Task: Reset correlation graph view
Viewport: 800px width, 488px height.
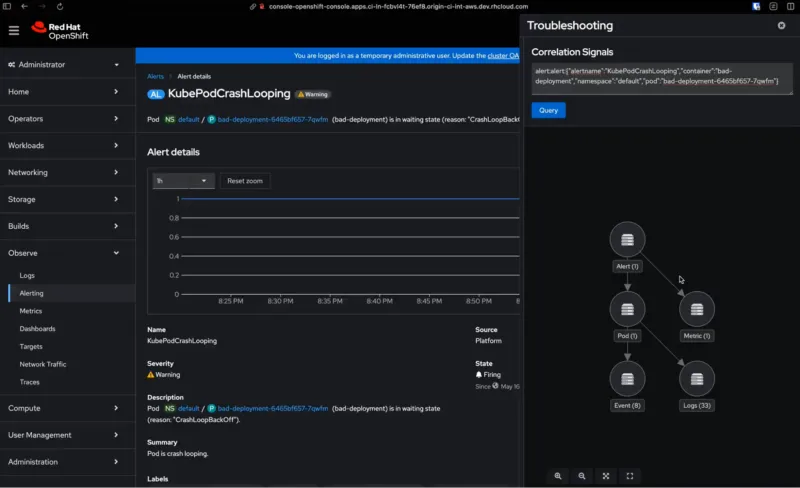Action: tap(630, 476)
